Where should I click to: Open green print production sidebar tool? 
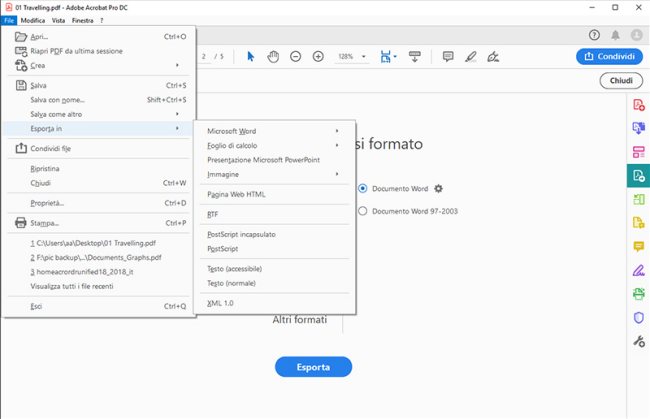(638, 294)
